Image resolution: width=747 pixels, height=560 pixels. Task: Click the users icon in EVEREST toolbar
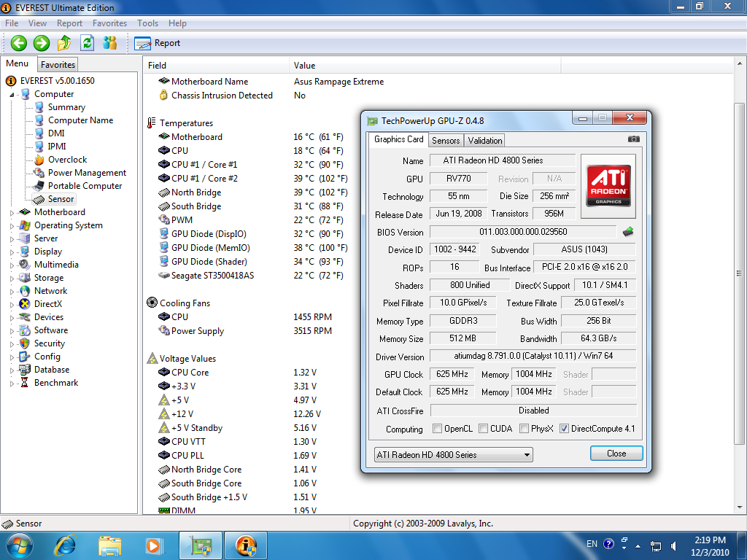click(x=109, y=43)
